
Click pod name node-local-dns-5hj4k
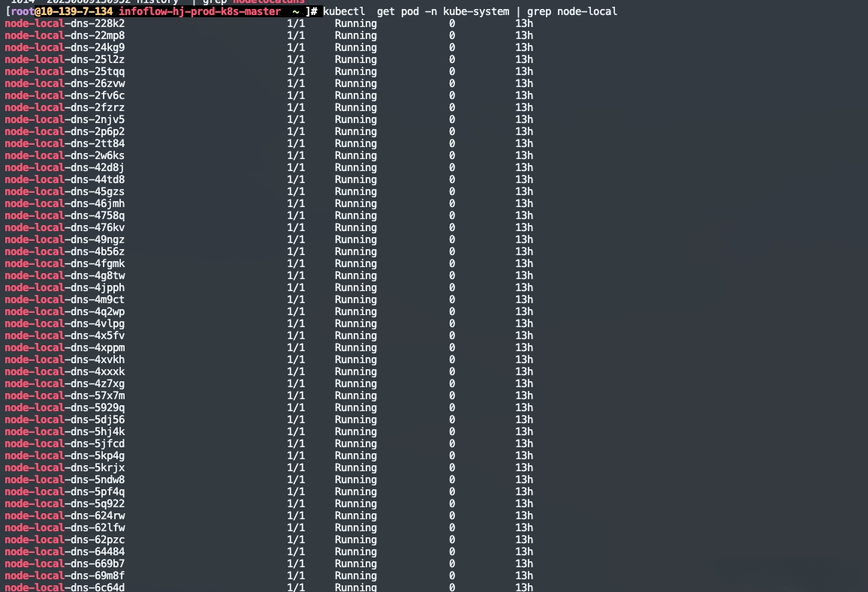(x=65, y=431)
